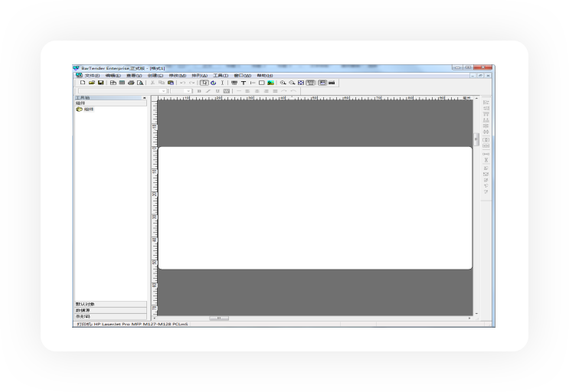Image resolution: width=569 pixels, height=392 pixels.
Task: Select the picture insert tool
Action: pos(270,82)
